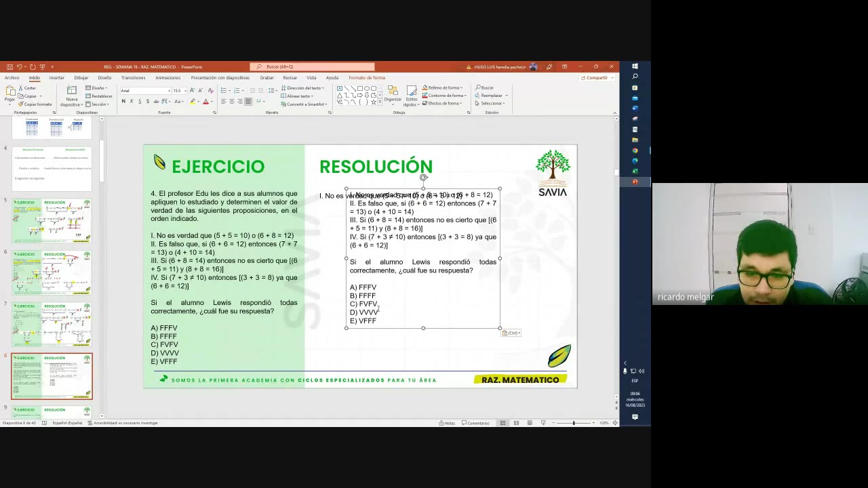Toggle bold N formatting

pos(123,101)
